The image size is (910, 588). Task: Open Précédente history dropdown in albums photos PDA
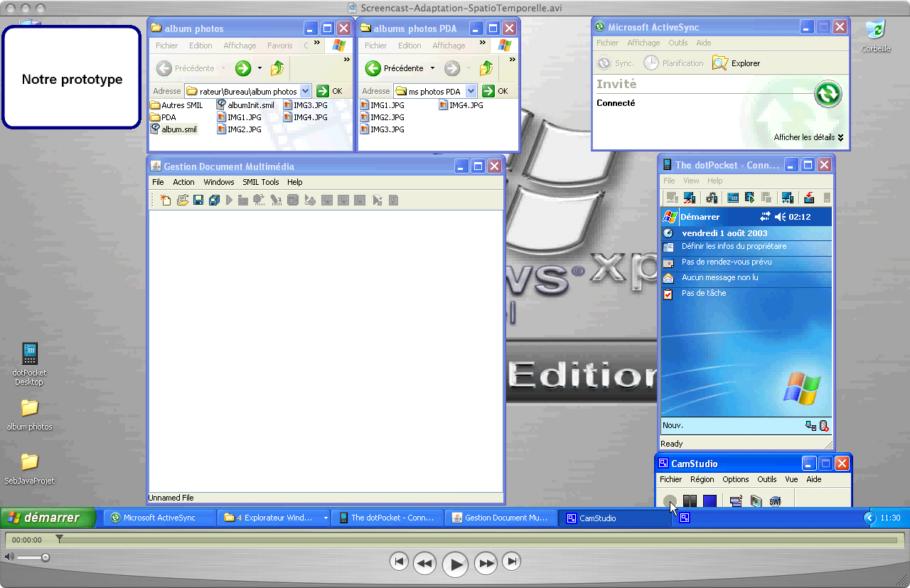[432, 68]
